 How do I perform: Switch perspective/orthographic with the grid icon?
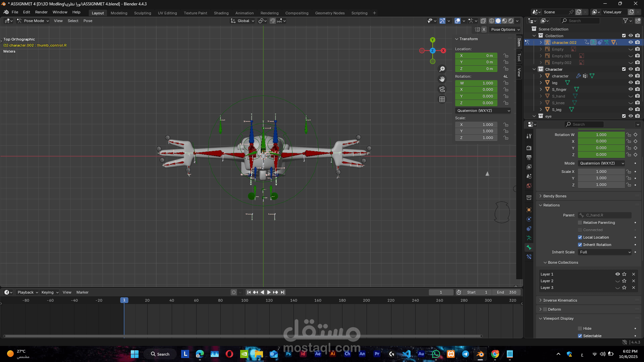point(442,99)
